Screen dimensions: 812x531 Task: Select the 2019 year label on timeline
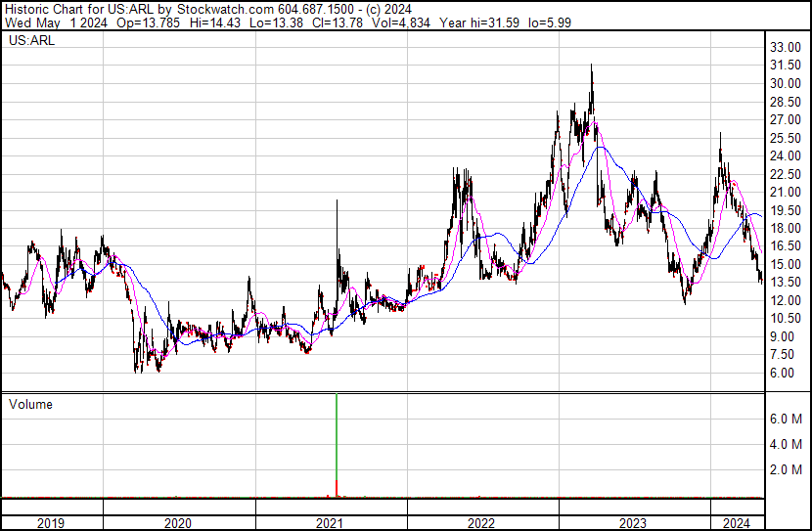point(51,523)
